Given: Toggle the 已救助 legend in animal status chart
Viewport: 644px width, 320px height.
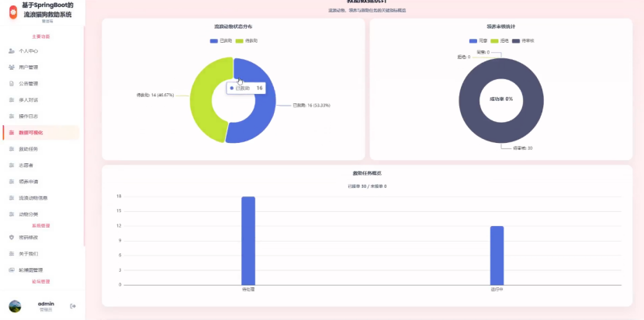Looking at the screenshot, I should (220, 41).
